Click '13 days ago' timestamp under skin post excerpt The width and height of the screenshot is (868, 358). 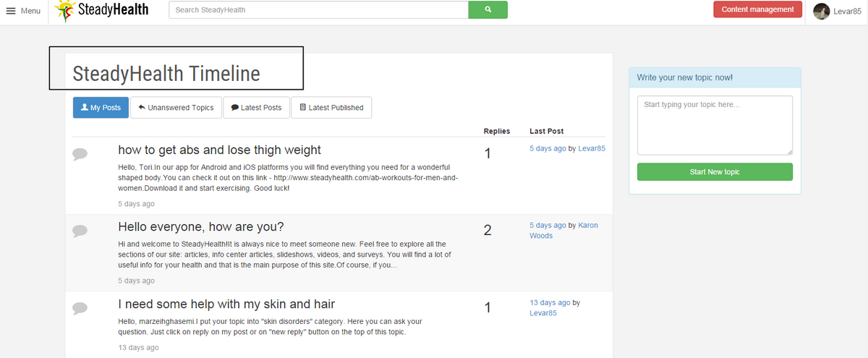tap(138, 348)
